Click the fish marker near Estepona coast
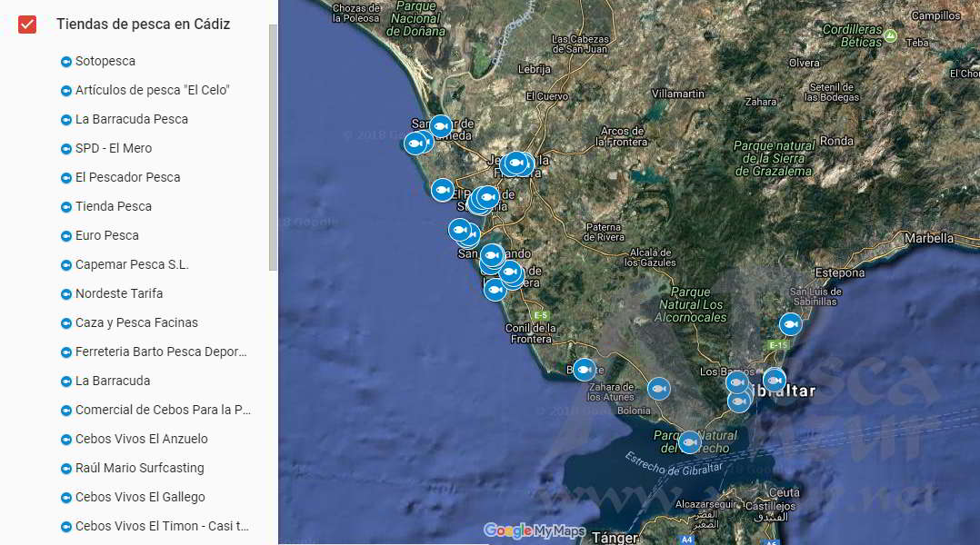 791,324
